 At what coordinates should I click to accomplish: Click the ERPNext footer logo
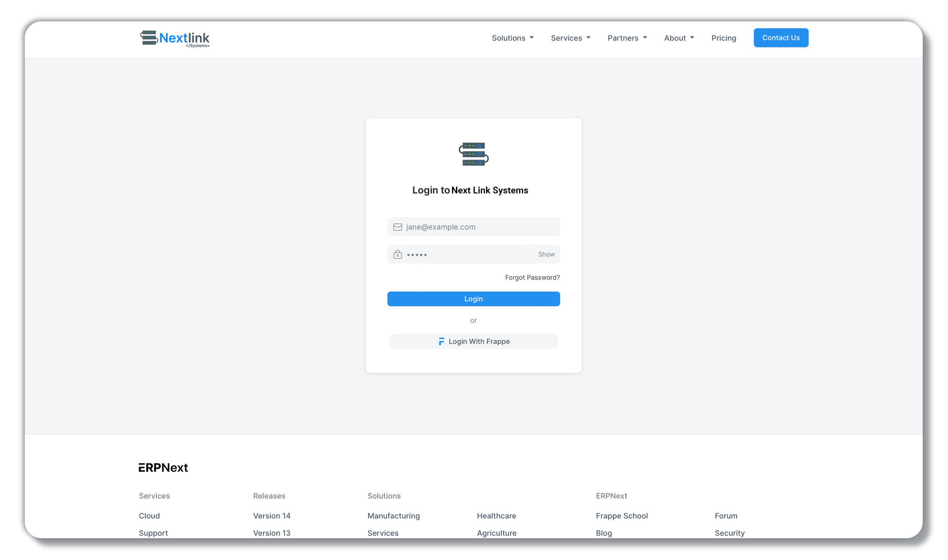coord(163,468)
